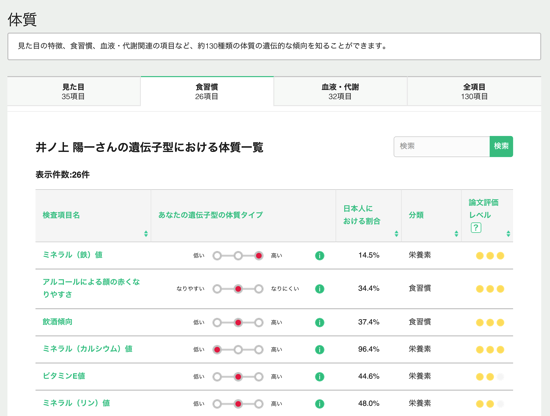
Task: Open info icon for ミネラル(カルシウム)値 row
Action: (319, 349)
